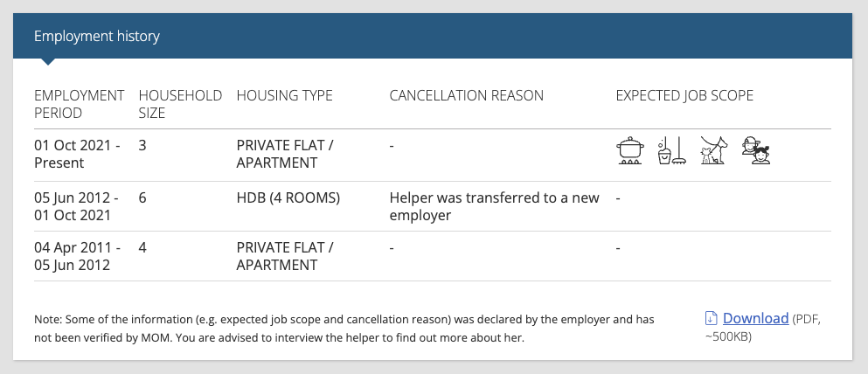Click the MOM verification note text
Screen dimensions: 868x374
344,329
